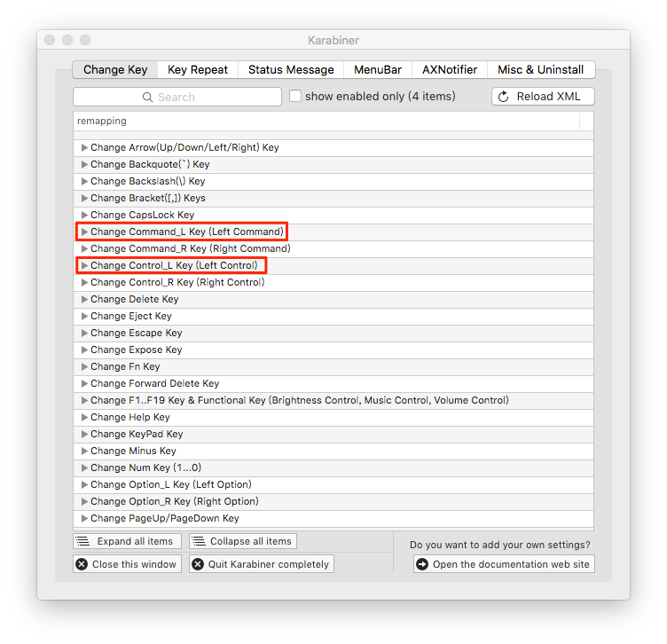Expand the Change KeyPad Key triangle
Screen dimensions: 667x644
pos(84,435)
